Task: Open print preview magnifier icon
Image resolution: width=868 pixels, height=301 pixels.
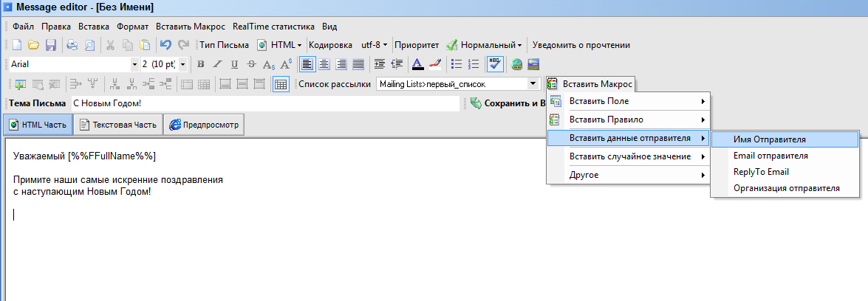Action: (89, 45)
